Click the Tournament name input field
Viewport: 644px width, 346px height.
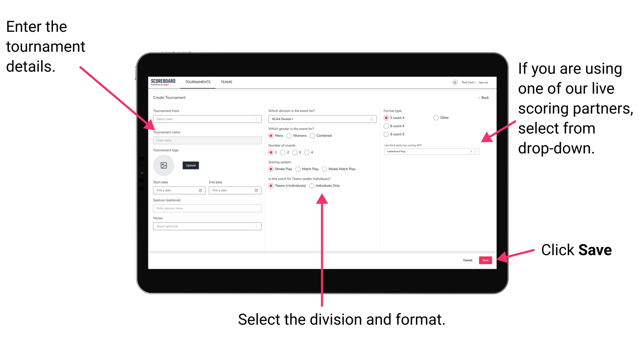tap(206, 140)
